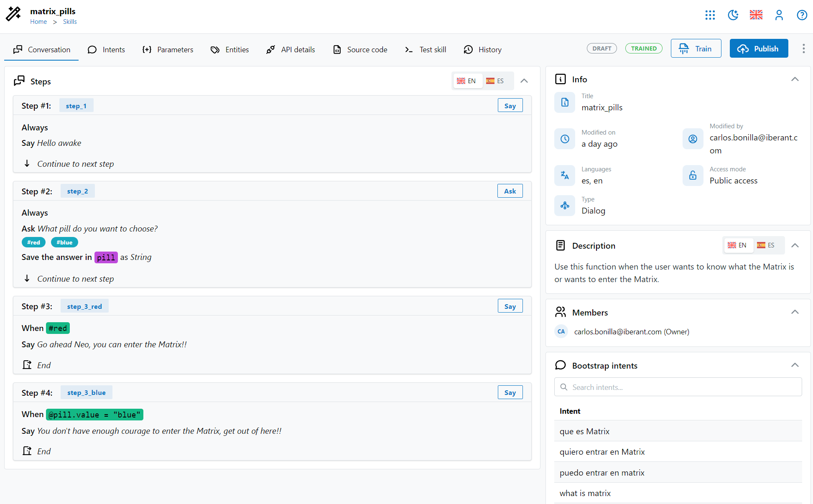This screenshot has width=813, height=504.
Task: Click the step_3_red name tag
Action: (84, 306)
